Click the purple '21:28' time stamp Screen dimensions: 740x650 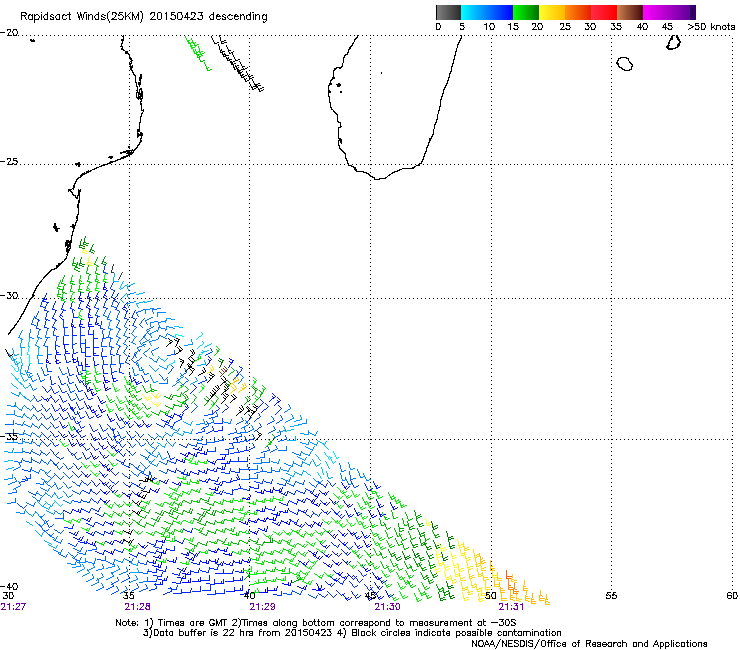point(137,607)
